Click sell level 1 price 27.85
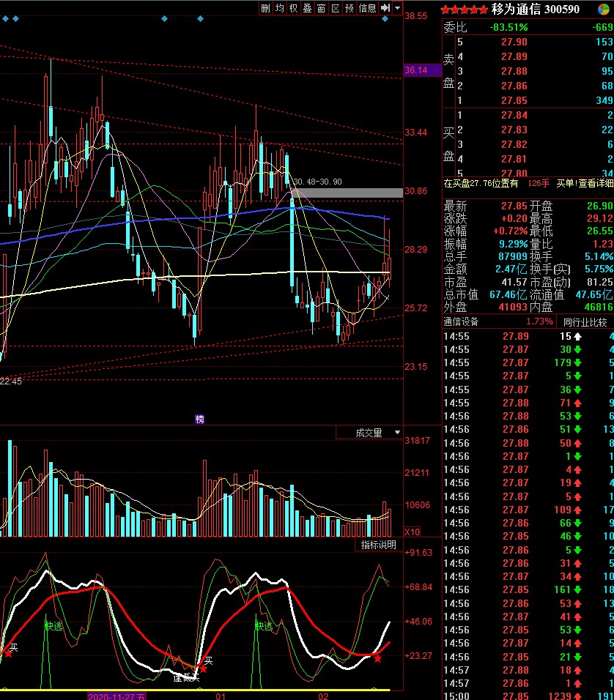This screenshot has width=614, height=700. 514,100
